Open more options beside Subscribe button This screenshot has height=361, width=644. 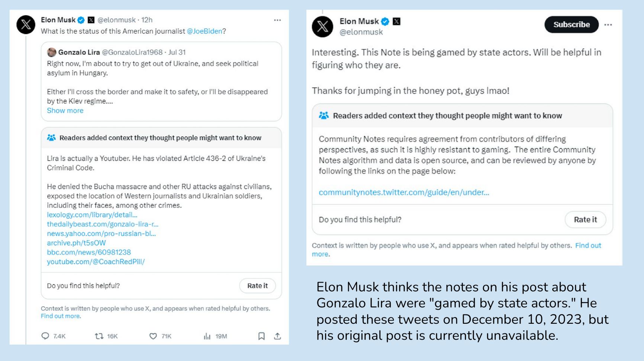(x=608, y=25)
